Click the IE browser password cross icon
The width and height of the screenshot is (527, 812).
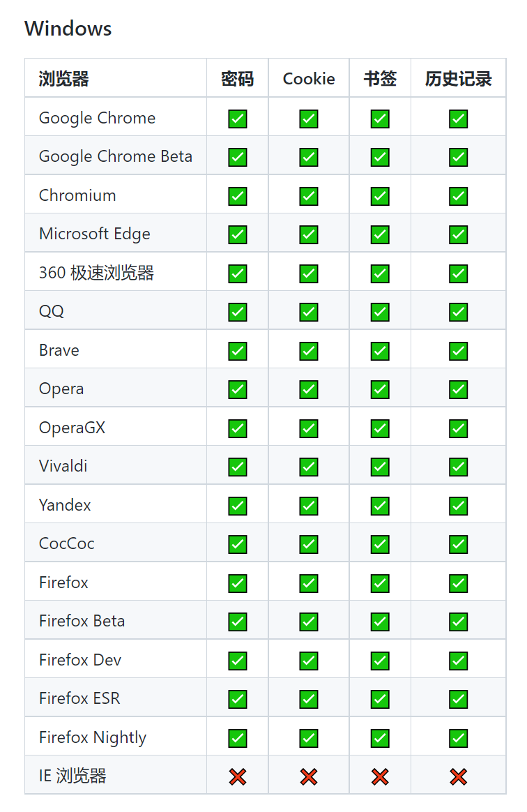(238, 776)
